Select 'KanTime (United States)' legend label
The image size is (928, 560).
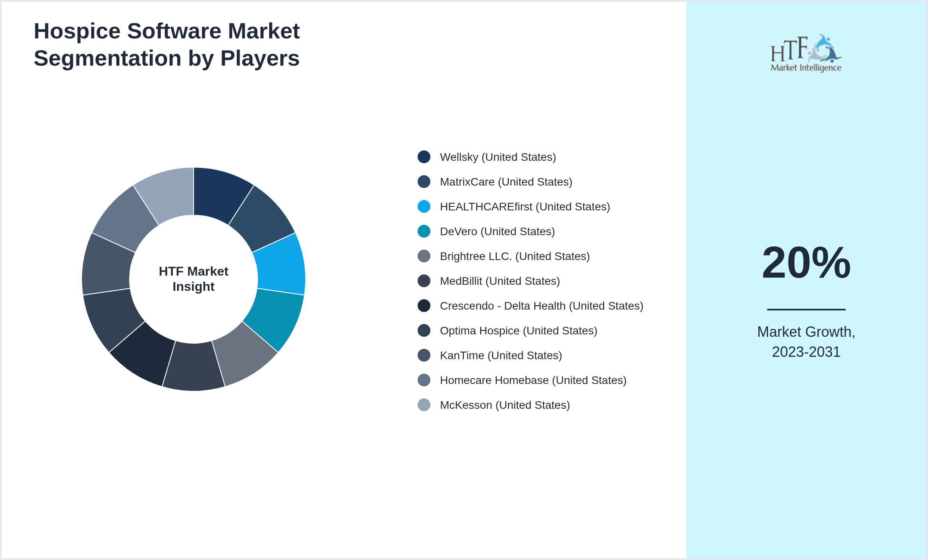coord(501,356)
